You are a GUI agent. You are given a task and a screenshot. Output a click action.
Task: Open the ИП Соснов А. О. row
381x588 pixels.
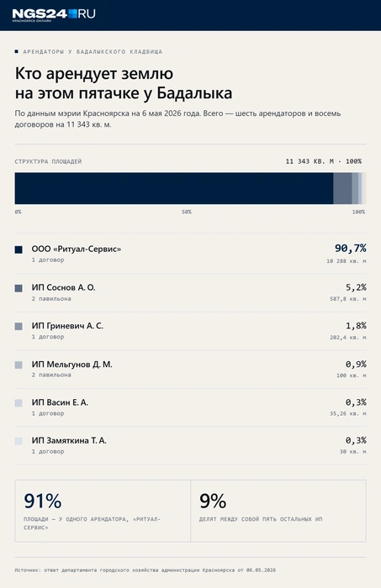tap(190, 292)
